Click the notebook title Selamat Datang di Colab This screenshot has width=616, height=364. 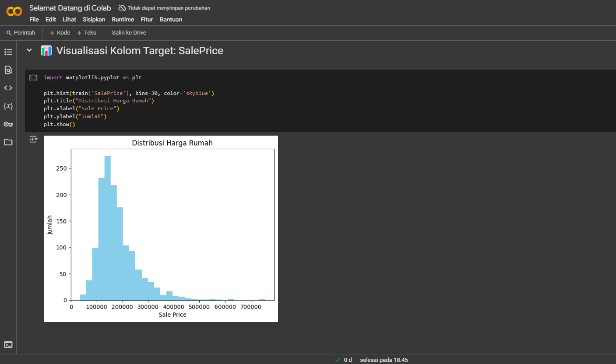[x=70, y=8]
